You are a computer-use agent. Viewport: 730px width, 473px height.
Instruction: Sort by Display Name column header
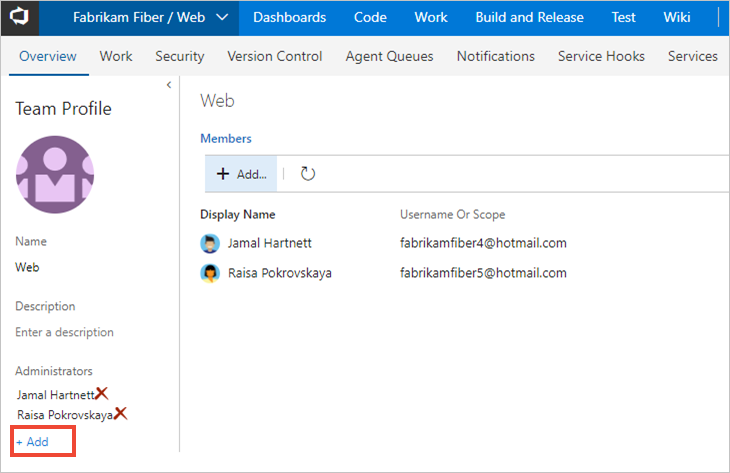click(237, 215)
